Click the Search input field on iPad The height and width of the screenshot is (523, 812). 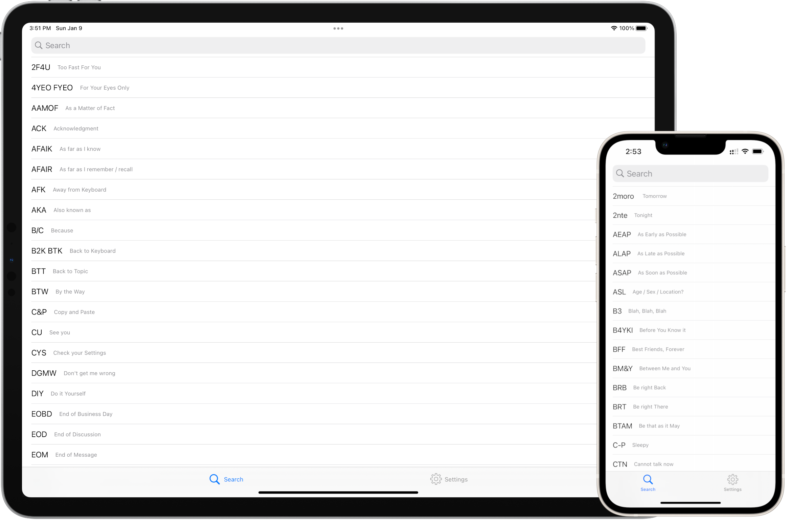(338, 45)
